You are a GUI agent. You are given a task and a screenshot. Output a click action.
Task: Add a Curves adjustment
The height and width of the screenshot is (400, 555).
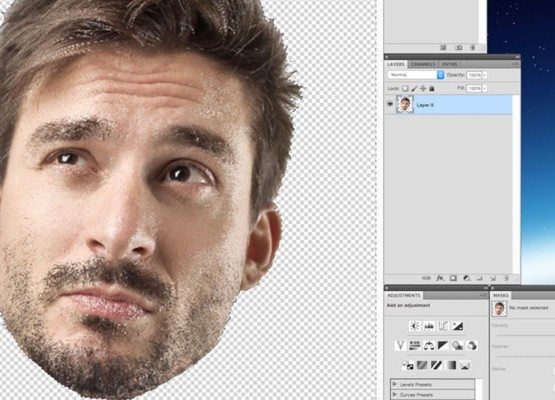(x=443, y=326)
